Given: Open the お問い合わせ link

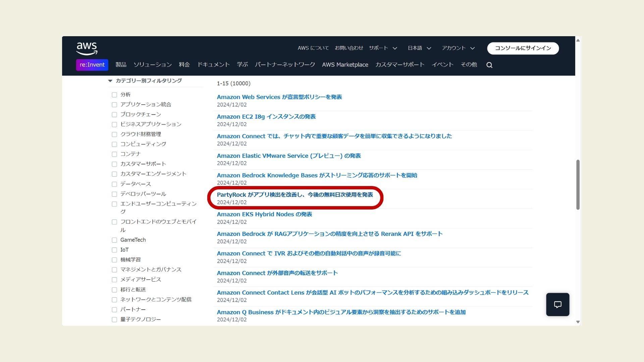Looking at the screenshot, I should click(349, 48).
